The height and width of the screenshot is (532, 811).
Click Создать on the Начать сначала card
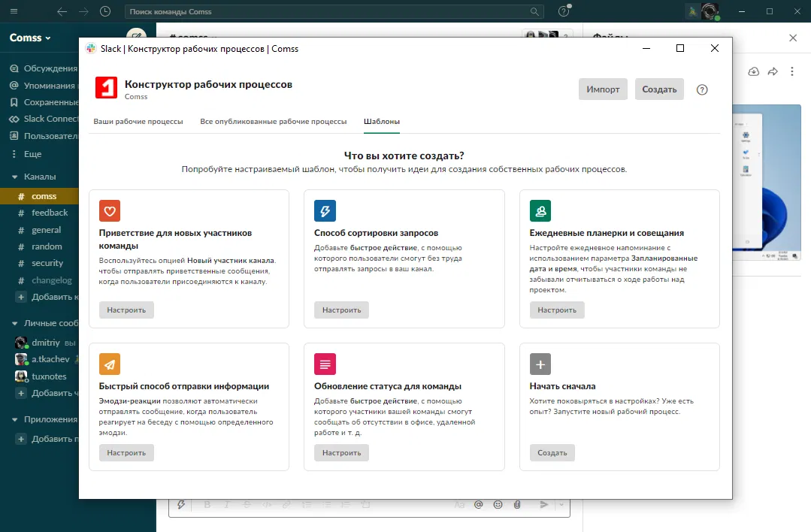(552, 453)
